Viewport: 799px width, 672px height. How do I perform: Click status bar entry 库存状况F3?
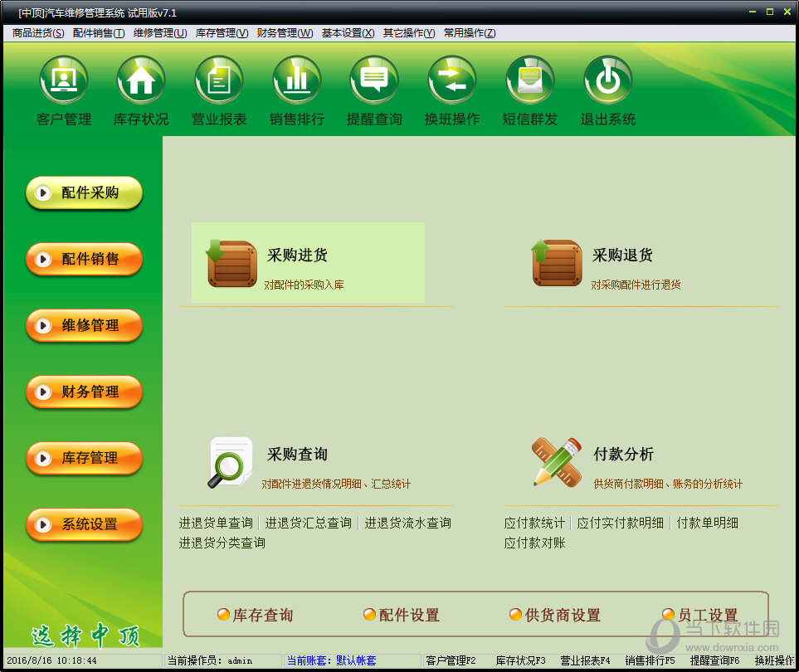coord(521,660)
